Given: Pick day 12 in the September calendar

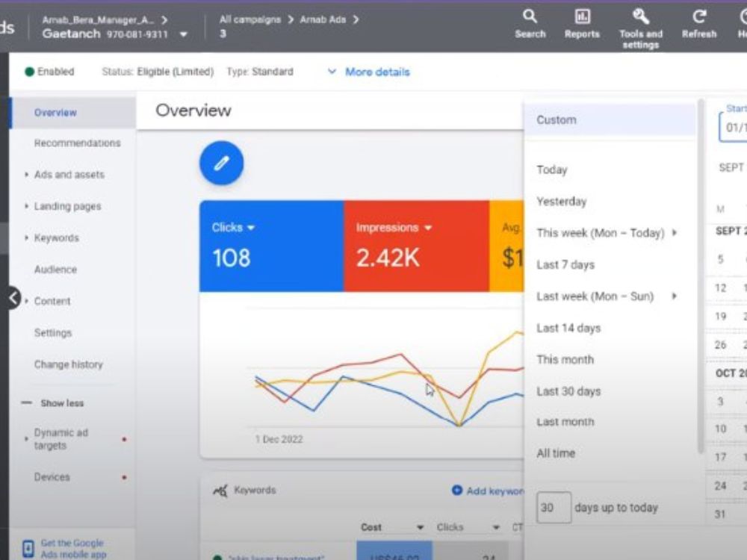Looking at the screenshot, I should click(720, 287).
